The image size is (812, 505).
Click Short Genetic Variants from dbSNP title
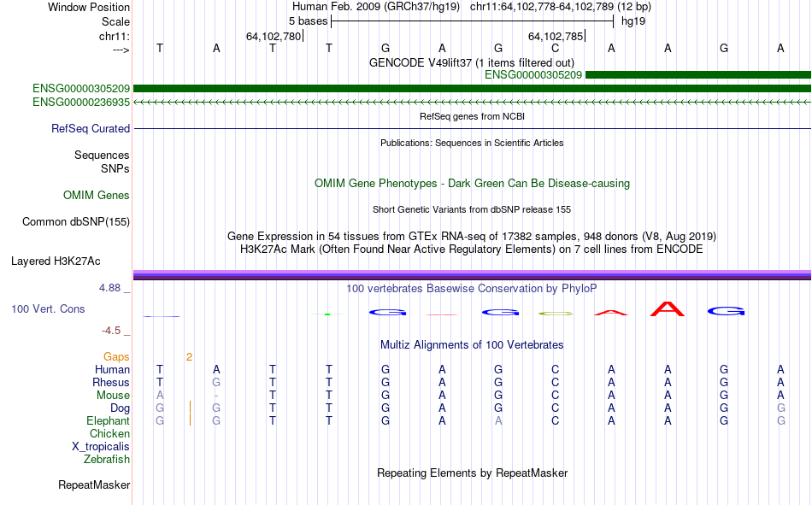tap(472, 209)
